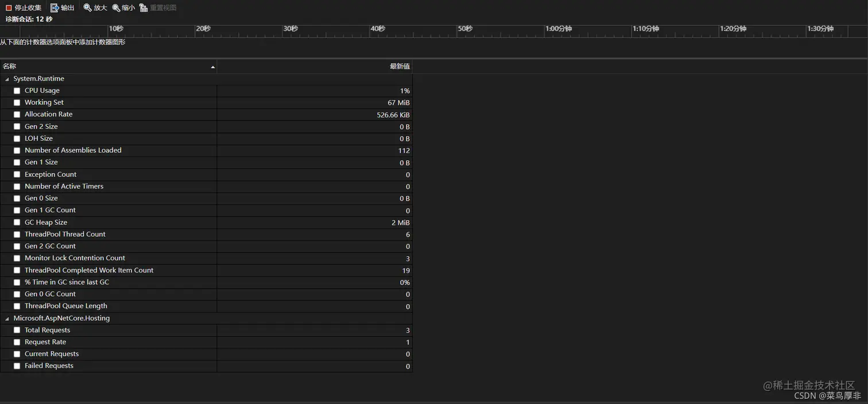Select the Working Set value 67 MiB
The width and height of the screenshot is (868, 404).
(398, 103)
